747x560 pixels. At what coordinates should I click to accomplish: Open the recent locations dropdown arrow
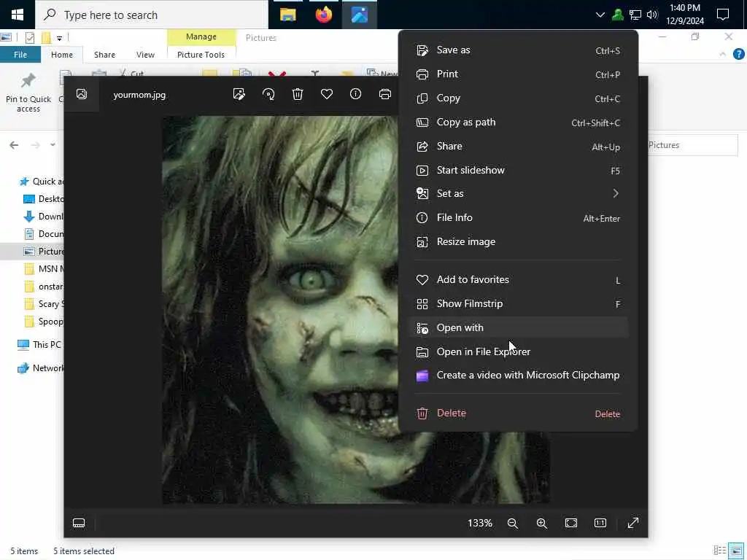click(53, 145)
